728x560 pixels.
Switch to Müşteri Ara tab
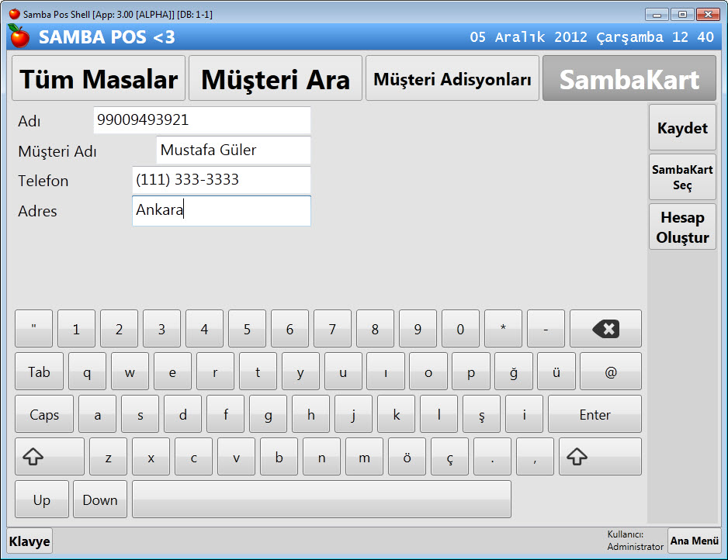tap(276, 78)
